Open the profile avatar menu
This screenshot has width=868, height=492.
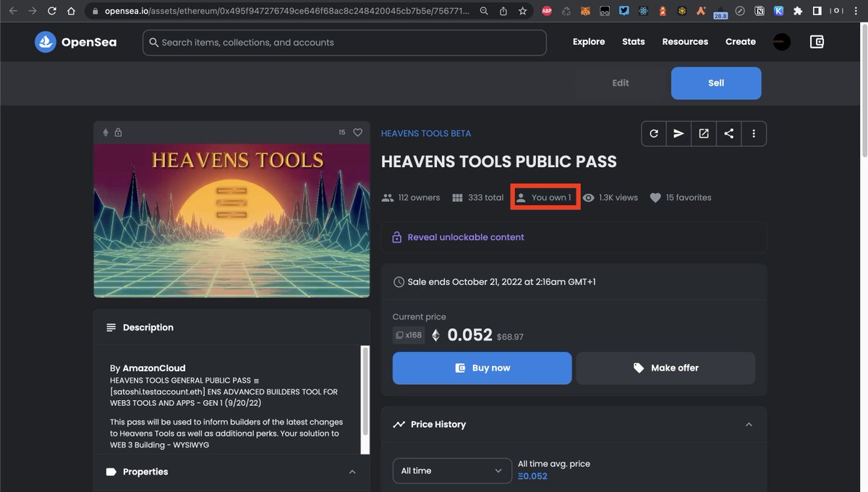(x=781, y=42)
